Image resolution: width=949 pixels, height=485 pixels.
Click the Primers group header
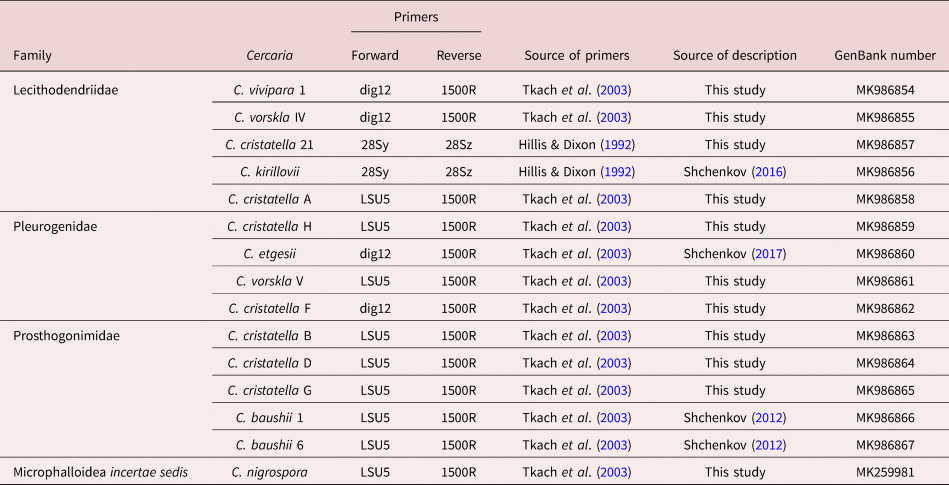(416, 17)
